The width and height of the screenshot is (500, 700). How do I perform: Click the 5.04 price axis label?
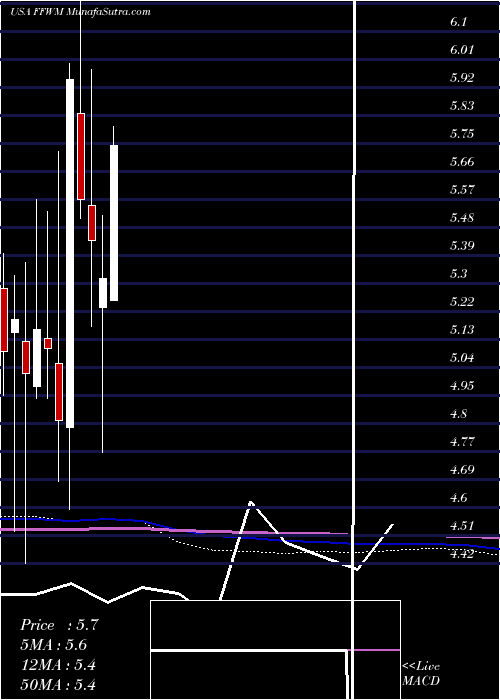pyautogui.click(x=462, y=358)
